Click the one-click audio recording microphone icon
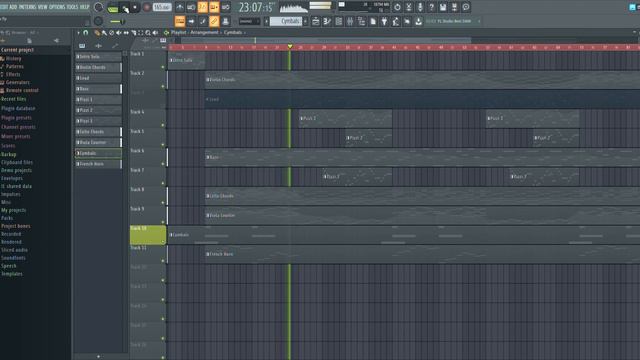This screenshot has height=360, width=640. click(x=420, y=7)
